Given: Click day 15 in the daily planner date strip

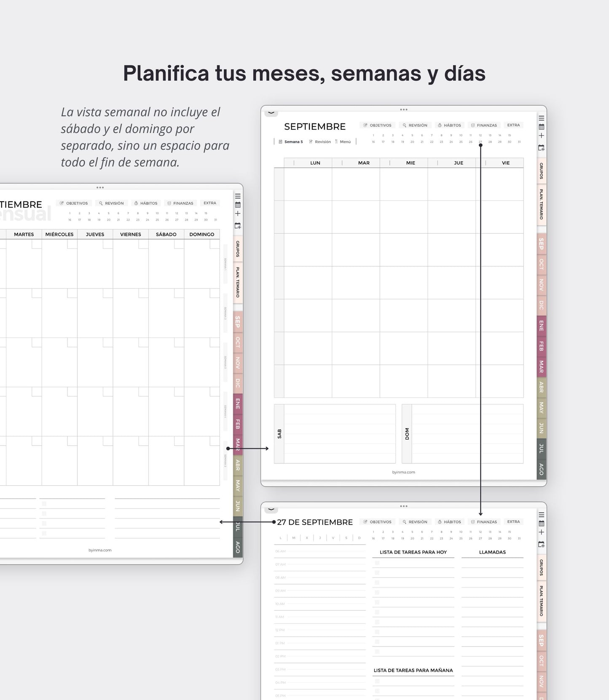Looking at the screenshot, I should 510,532.
